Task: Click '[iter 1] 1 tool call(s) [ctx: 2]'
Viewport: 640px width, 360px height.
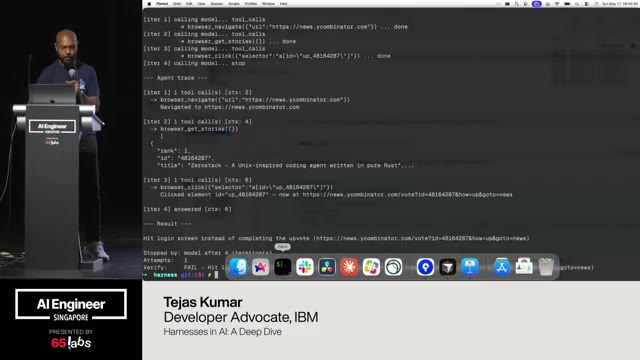Action: pos(198,92)
